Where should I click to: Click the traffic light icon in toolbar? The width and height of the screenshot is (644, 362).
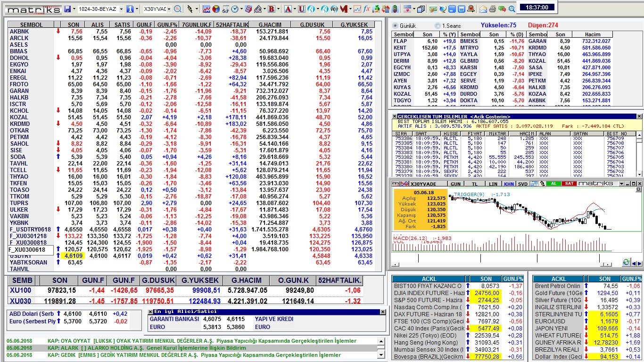click(395, 9)
